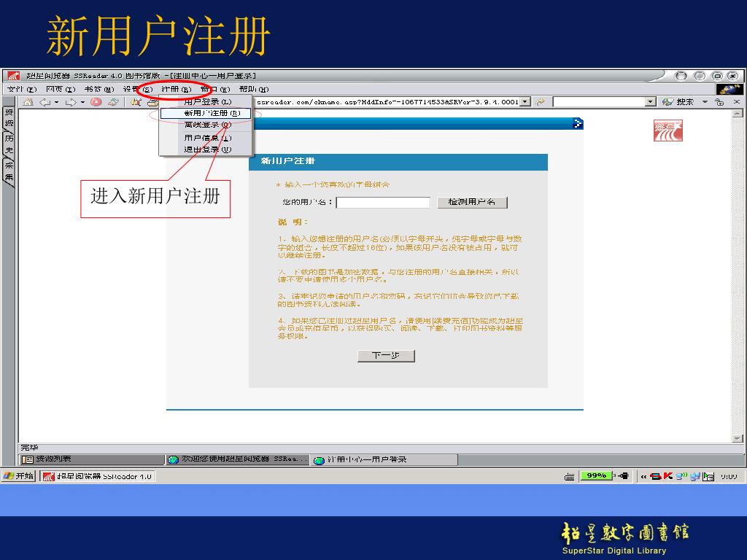The width and height of the screenshot is (747, 560).
Task: Click the 99% battery indicator
Action: [596, 475]
